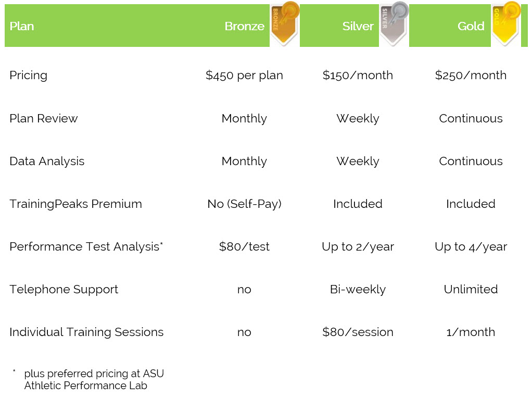Click Performance Test Analysis row label
532x397 pixels.
[86, 247]
